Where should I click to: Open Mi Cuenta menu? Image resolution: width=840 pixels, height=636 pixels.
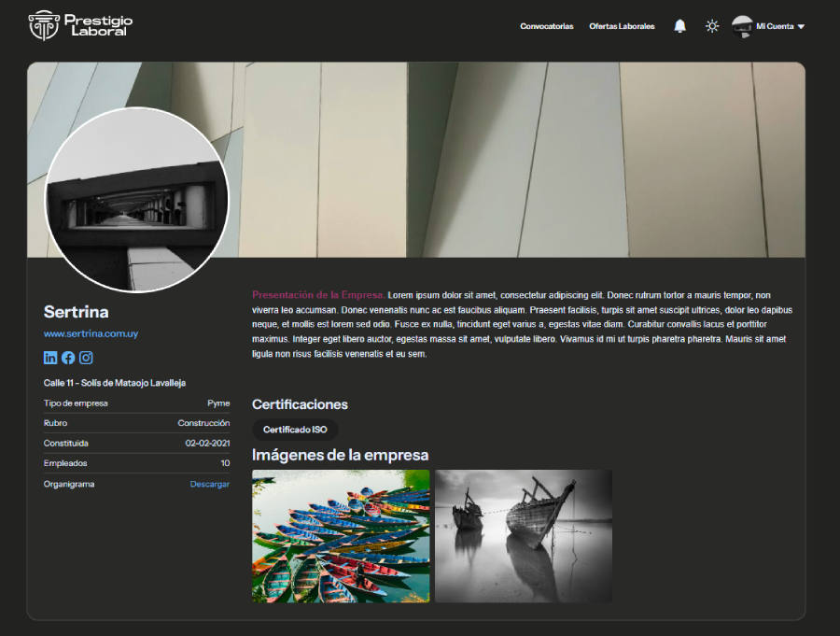coord(775,26)
